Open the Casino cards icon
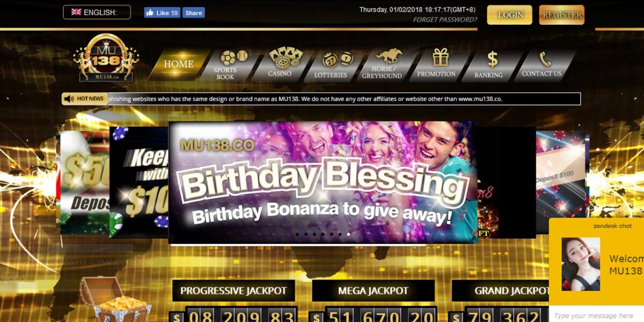 point(286,56)
